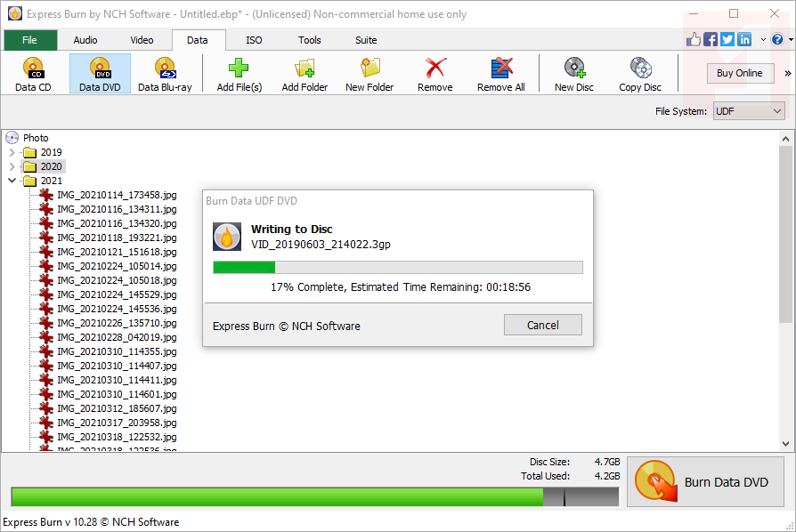The width and height of the screenshot is (796, 532).
Task: Select the 2020 folder
Action: (52, 166)
